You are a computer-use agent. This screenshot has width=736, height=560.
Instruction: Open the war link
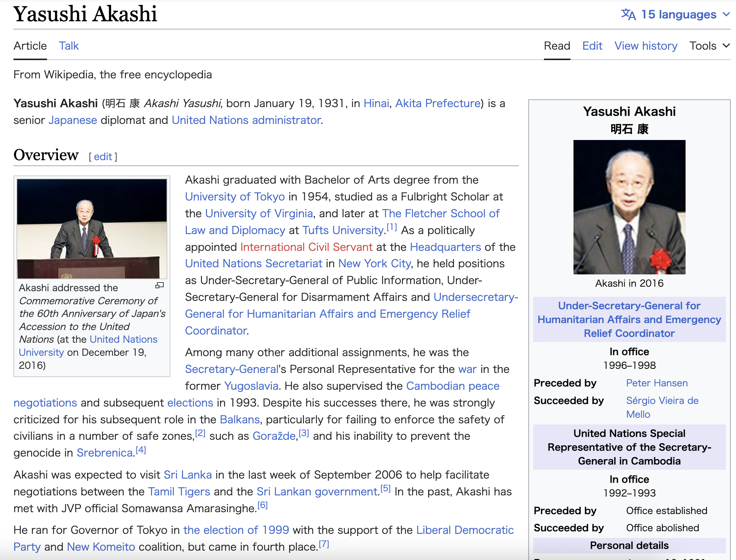(x=467, y=369)
